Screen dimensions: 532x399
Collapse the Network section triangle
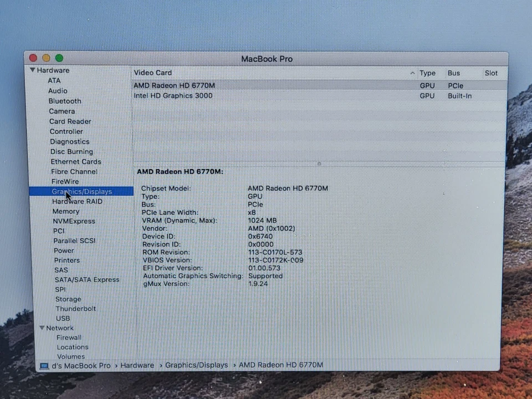coord(42,328)
